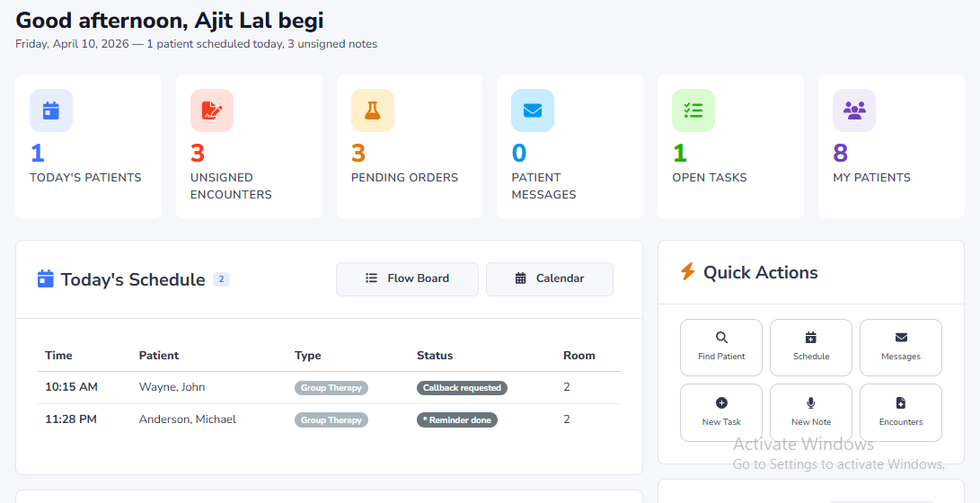Click the Patient Messages envelope icon
The image size is (980, 503).
pos(533,110)
